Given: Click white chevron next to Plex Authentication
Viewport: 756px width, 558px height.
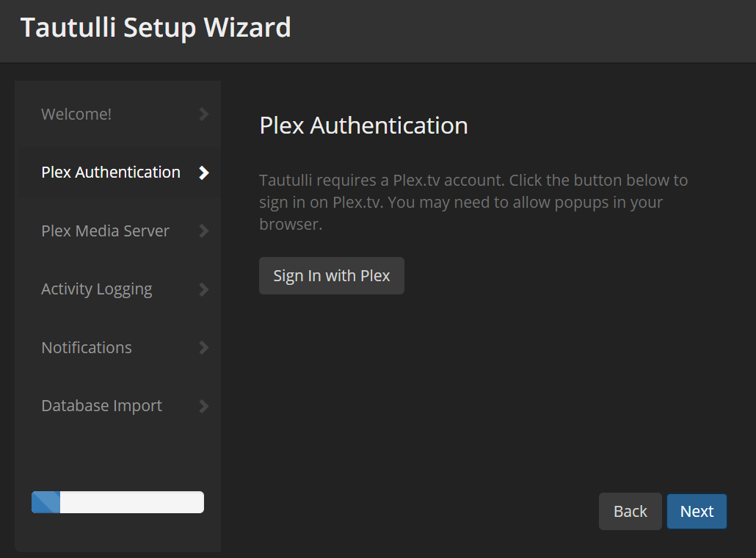Looking at the screenshot, I should pyautogui.click(x=204, y=173).
